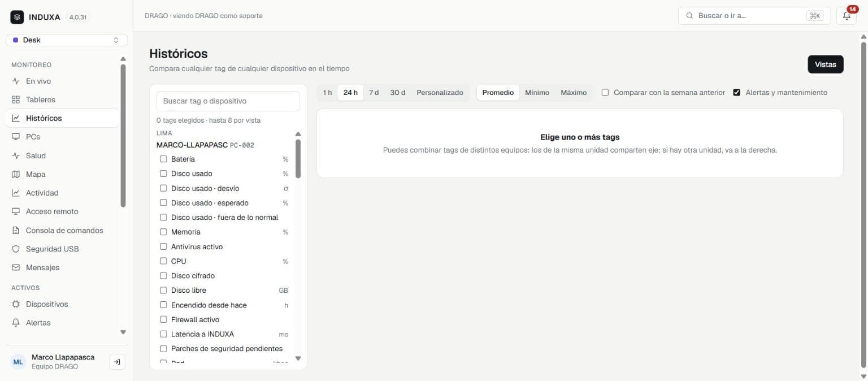
Task: Click the Acceso remoto screen icon
Action: point(16,211)
